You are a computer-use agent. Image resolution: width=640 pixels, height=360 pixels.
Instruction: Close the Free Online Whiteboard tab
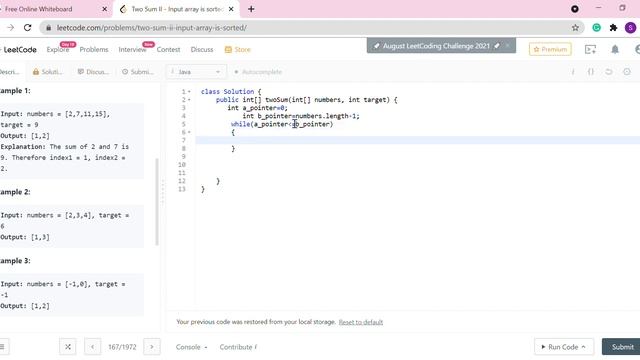click(104, 9)
